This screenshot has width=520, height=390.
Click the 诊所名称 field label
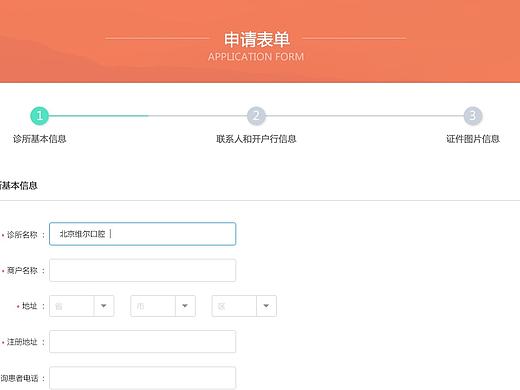point(22,235)
